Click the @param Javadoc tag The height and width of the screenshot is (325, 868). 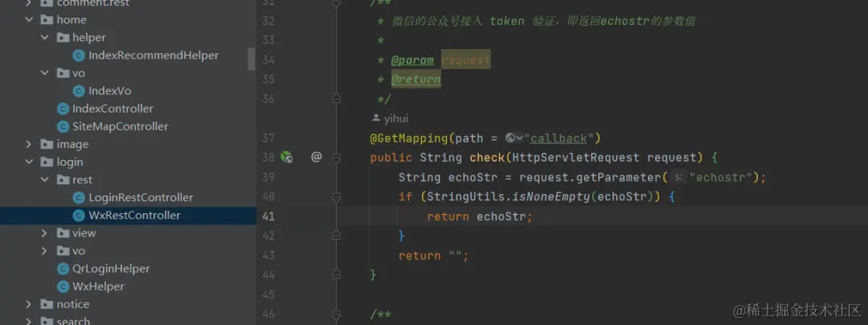[412, 60]
